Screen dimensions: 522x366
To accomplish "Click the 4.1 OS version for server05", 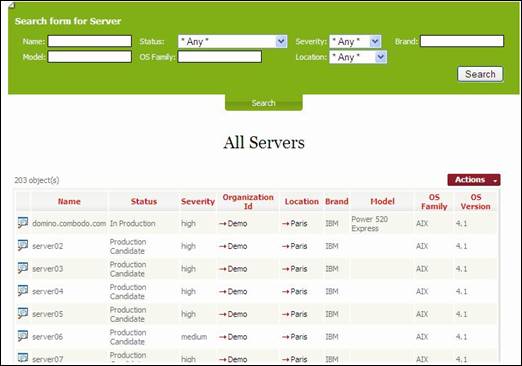I will 462,314.
